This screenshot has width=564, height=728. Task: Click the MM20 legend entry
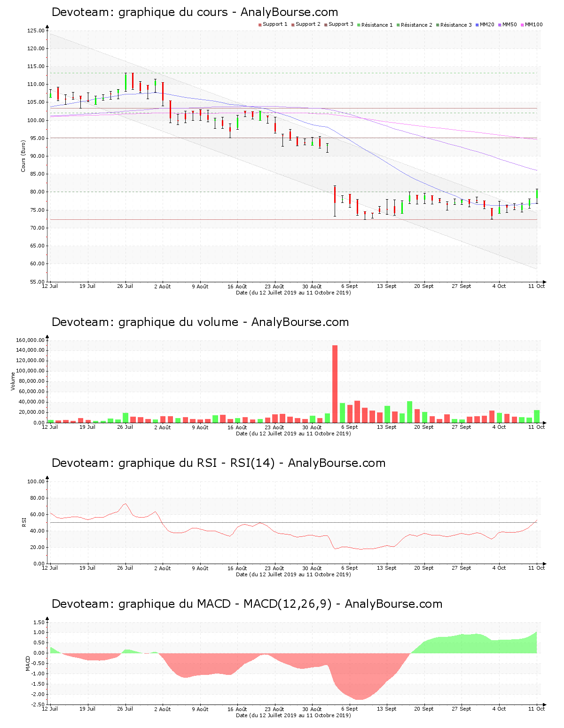click(x=485, y=24)
